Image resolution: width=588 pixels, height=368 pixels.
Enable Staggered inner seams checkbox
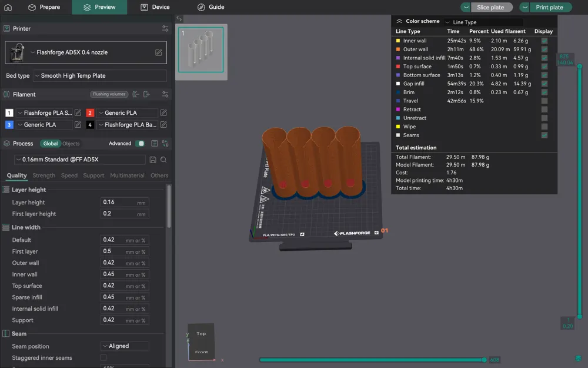pos(103,357)
